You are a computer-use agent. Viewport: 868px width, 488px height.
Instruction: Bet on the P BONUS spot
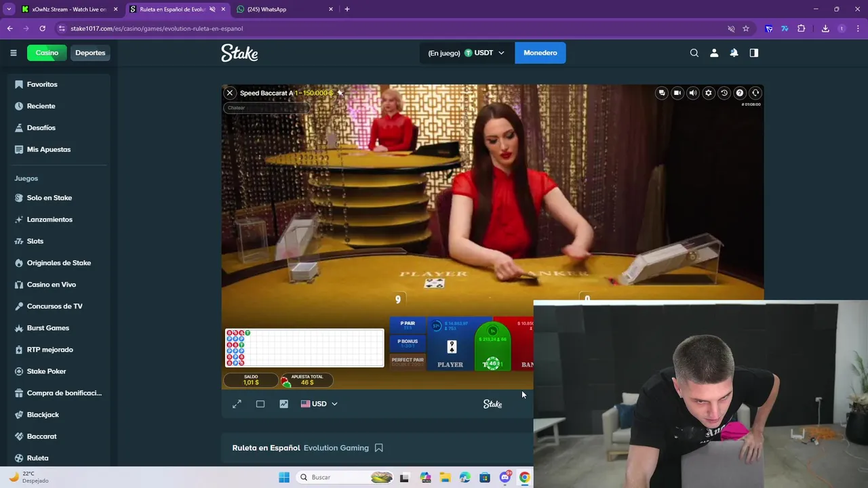[408, 344]
